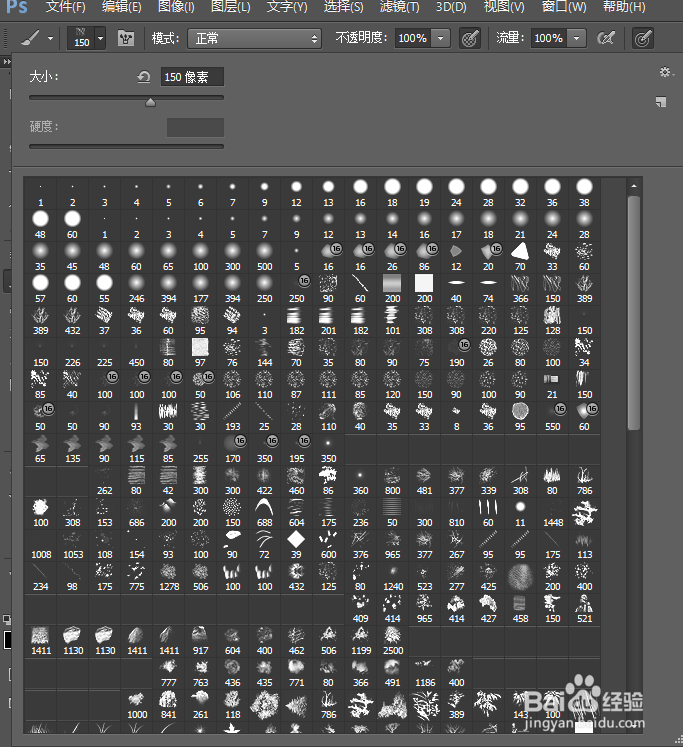Open the 模式 blending mode dropdown

tap(255, 38)
